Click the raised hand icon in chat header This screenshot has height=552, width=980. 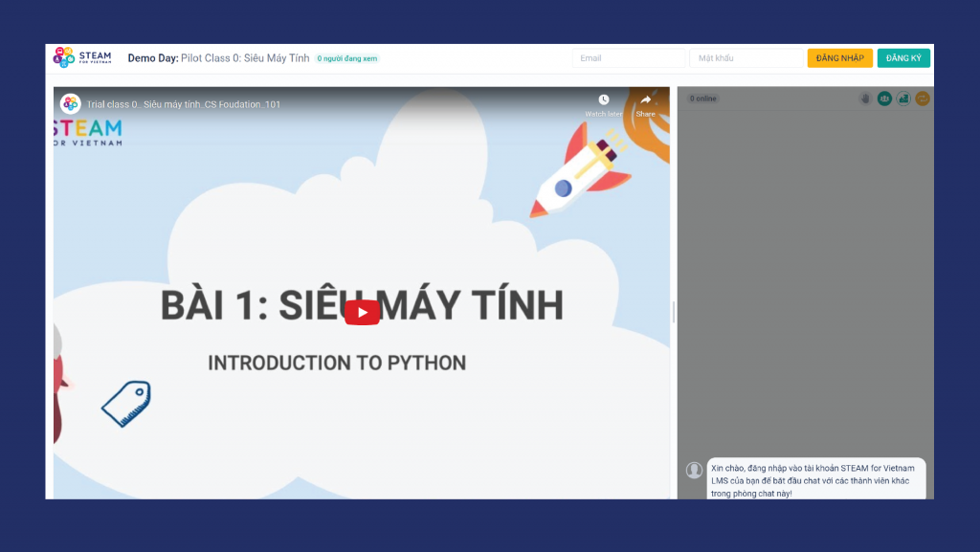pos(865,98)
